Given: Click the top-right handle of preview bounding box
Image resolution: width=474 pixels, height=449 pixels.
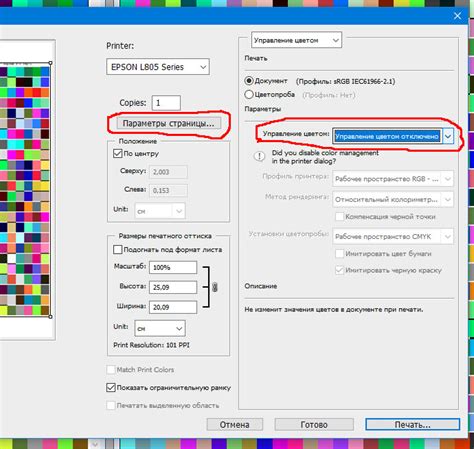Looking at the screenshot, I should coord(50,63).
